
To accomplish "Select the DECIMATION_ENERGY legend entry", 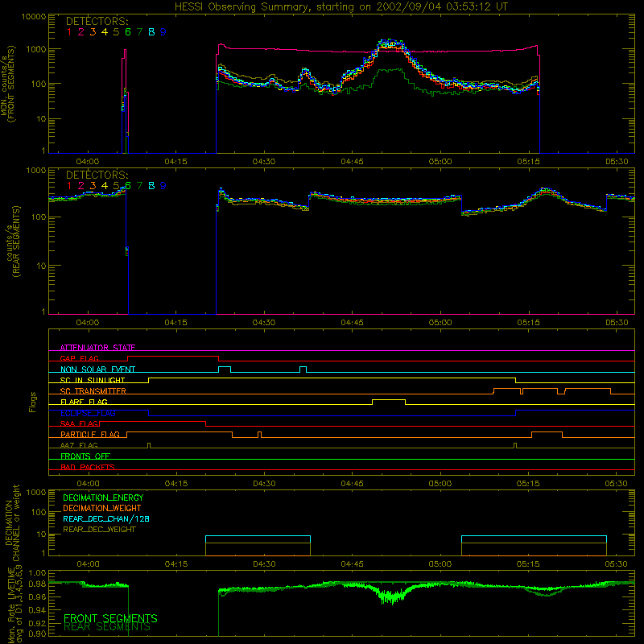I will pyautogui.click(x=103, y=497).
